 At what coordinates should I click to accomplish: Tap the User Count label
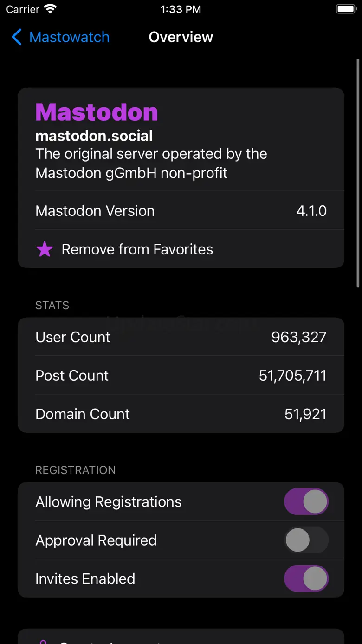[73, 337]
